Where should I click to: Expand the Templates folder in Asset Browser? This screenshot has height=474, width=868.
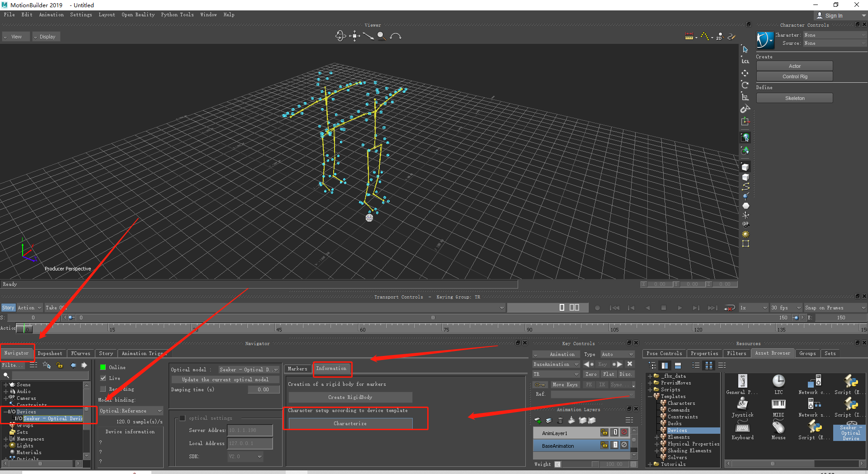pyautogui.click(x=651, y=396)
